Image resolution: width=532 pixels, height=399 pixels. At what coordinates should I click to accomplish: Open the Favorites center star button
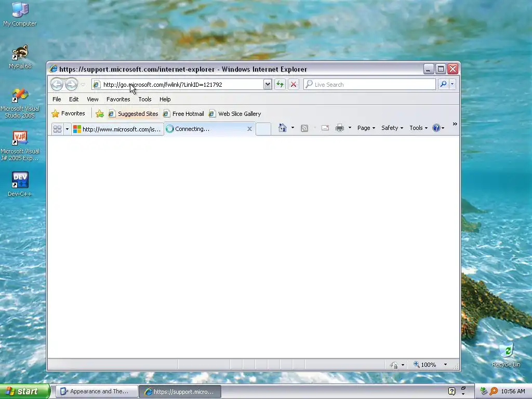click(68, 113)
